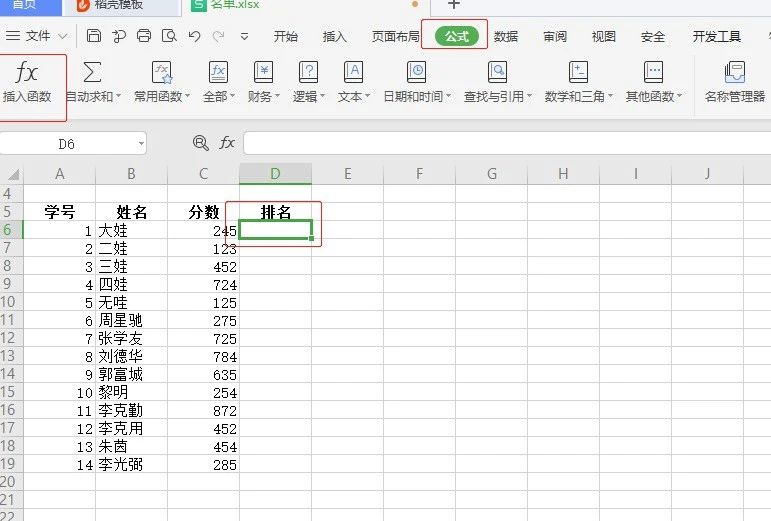Click the Undo arrow icon
The width and height of the screenshot is (771, 521).
[194, 36]
